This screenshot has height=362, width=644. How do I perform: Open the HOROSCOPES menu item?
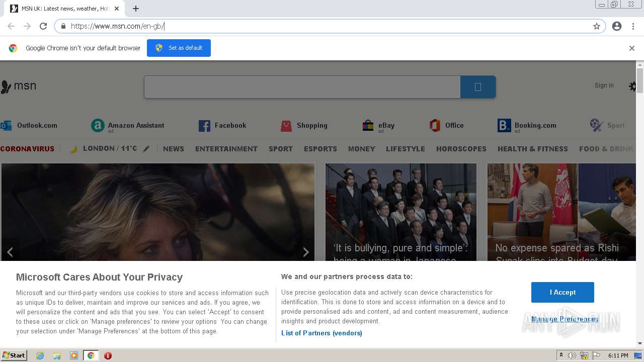pos(461,149)
